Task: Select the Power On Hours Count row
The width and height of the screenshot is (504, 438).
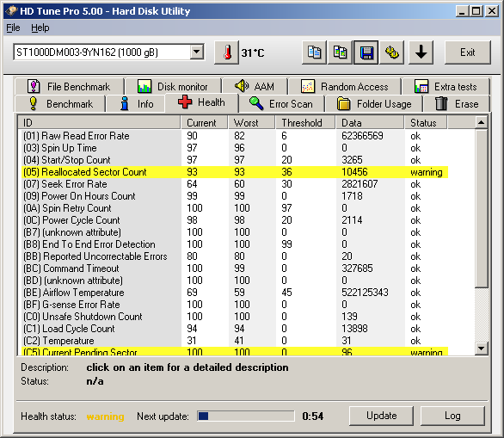Action: coord(235,196)
